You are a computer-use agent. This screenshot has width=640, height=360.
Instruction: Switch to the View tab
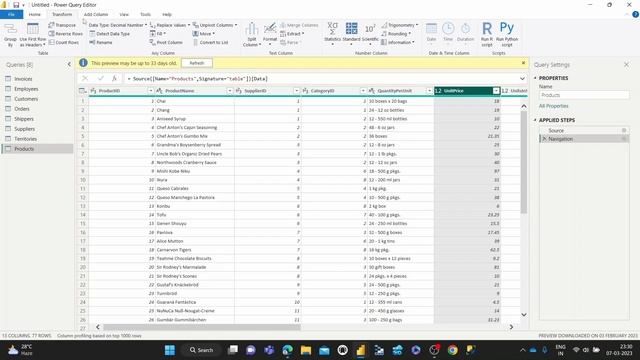tap(124, 14)
